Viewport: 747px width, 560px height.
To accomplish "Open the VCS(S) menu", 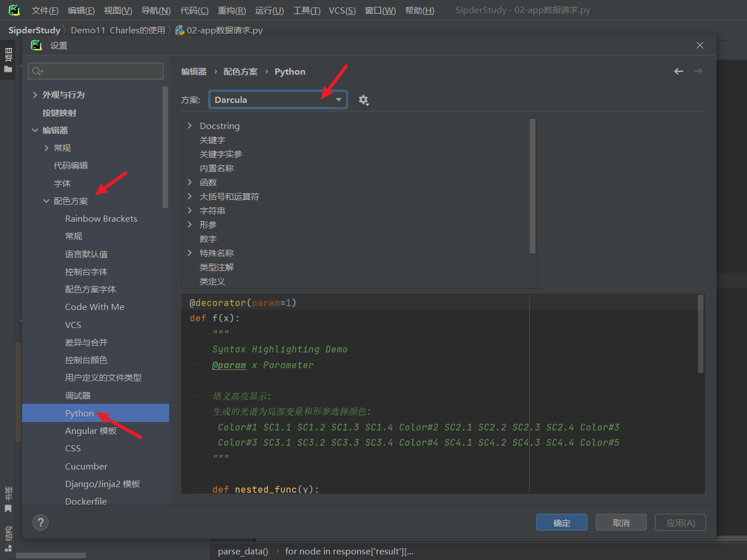I will pyautogui.click(x=342, y=10).
